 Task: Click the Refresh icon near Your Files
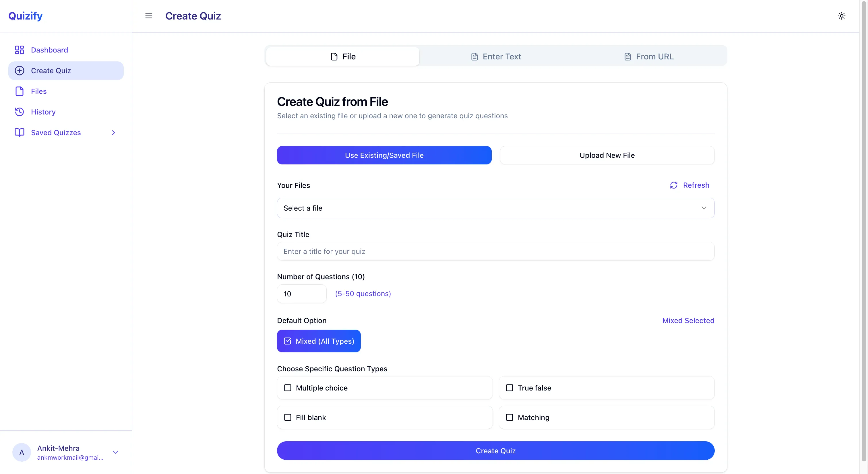coord(674,185)
